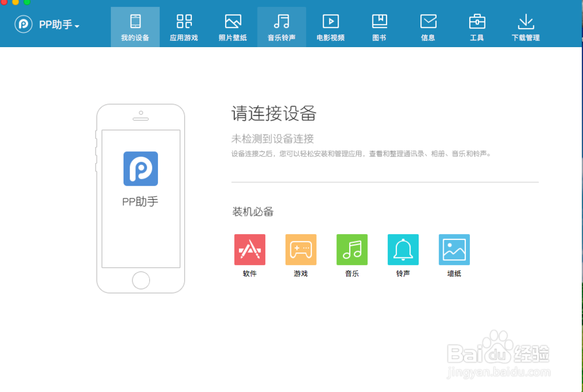This screenshot has width=583, height=392.
Task: Click the 请连接设备 heading
Action: pyautogui.click(x=274, y=114)
